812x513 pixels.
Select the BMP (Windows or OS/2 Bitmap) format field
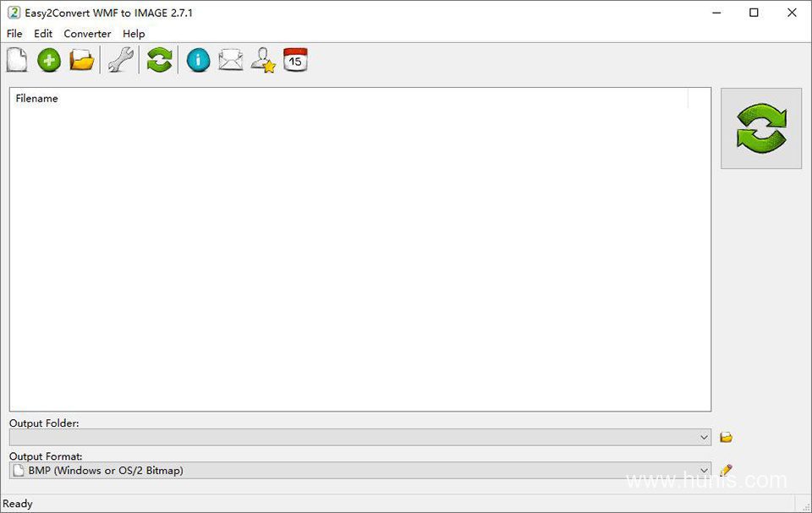[360, 471]
